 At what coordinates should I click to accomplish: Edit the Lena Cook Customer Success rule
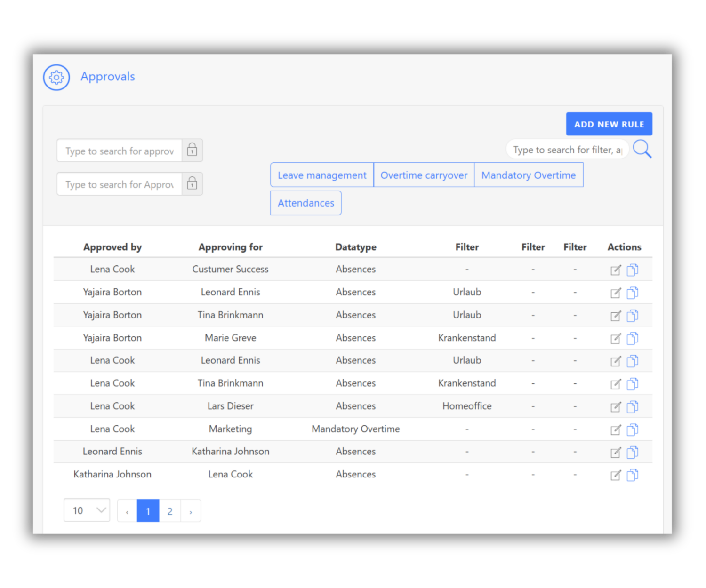pyautogui.click(x=616, y=270)
